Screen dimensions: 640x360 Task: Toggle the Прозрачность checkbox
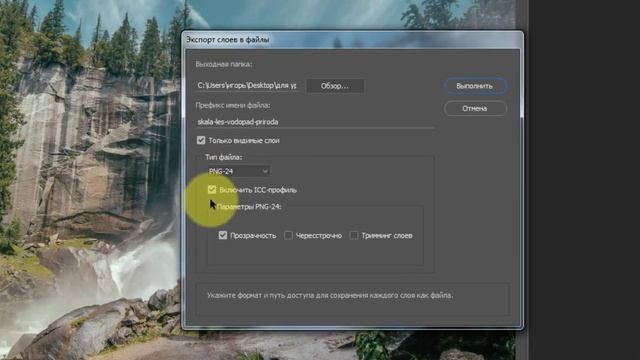coord(223,236)
